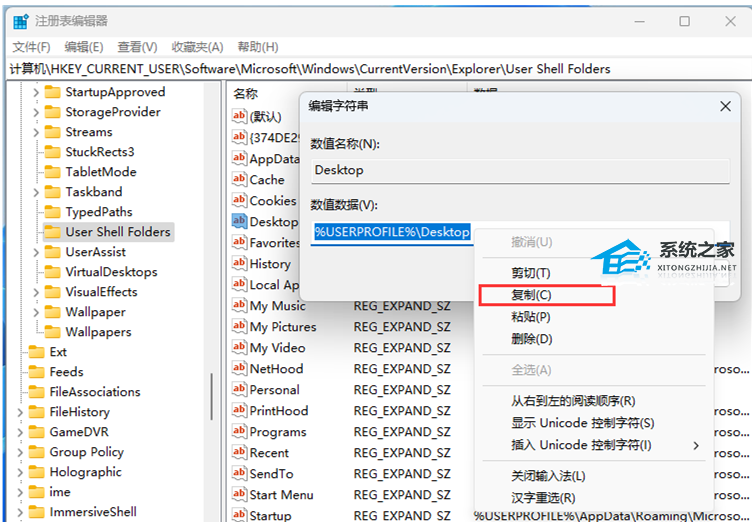
Task: Click the string value icon beside My Music
Action: (239, 305)
